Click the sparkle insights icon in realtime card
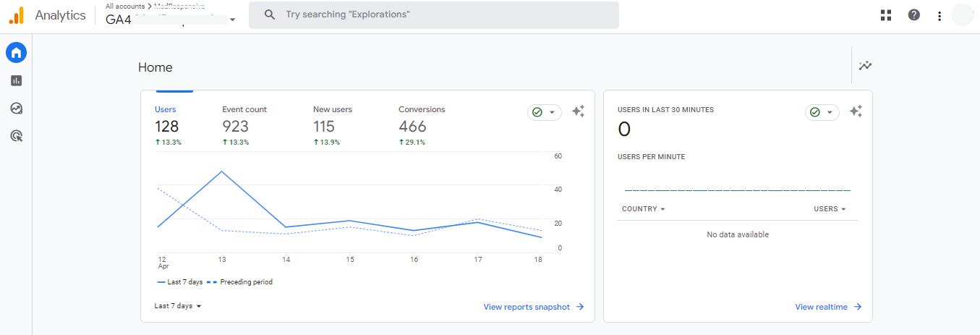The height and width of the screenshot is (335, 980). (856, 111)
